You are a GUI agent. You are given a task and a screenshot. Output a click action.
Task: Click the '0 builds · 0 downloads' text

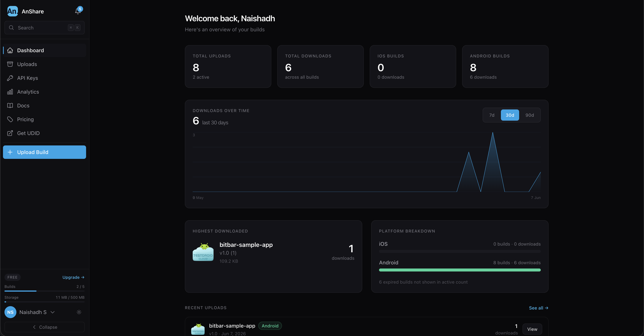[x=517, y=244]
